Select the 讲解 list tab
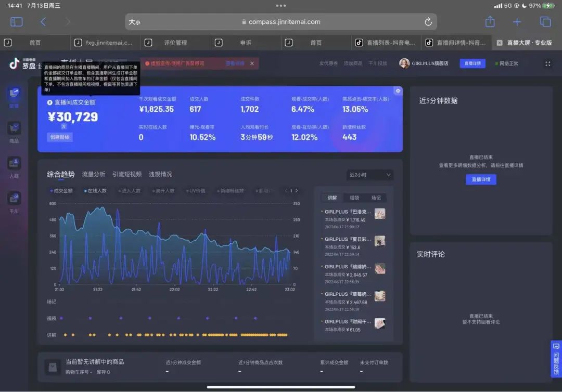Screen dimensions: 562x392 (332, 198)
